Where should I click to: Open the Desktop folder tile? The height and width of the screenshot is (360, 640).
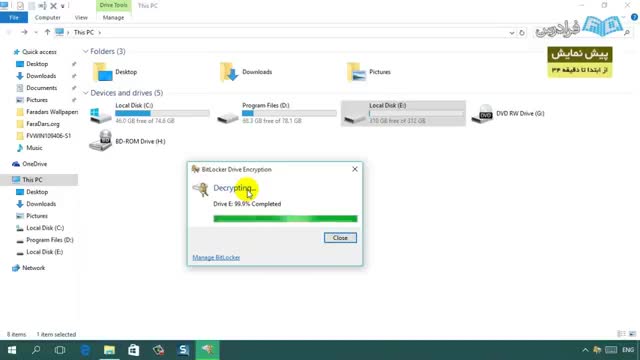[116, 72]
